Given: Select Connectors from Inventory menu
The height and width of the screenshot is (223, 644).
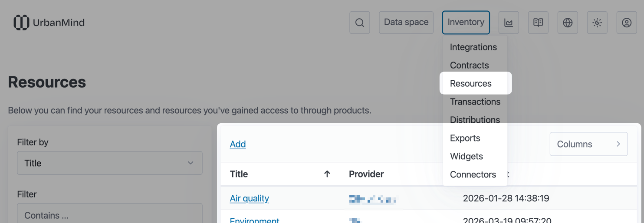Looking at the screenshot, I should pyautogui.click(x=473, y=174).
